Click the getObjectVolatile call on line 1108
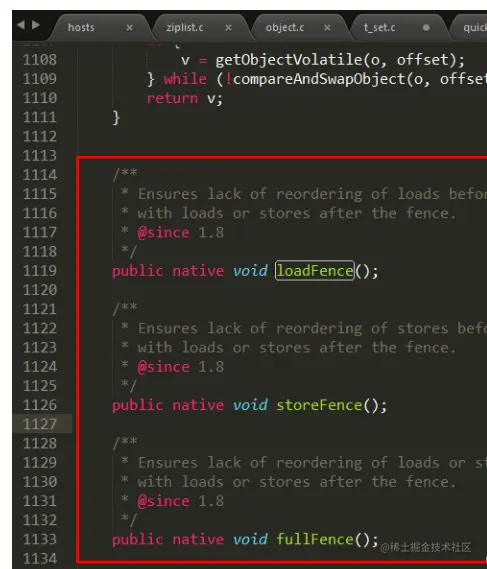Screen dimensions: 487x569 (289, 60)
